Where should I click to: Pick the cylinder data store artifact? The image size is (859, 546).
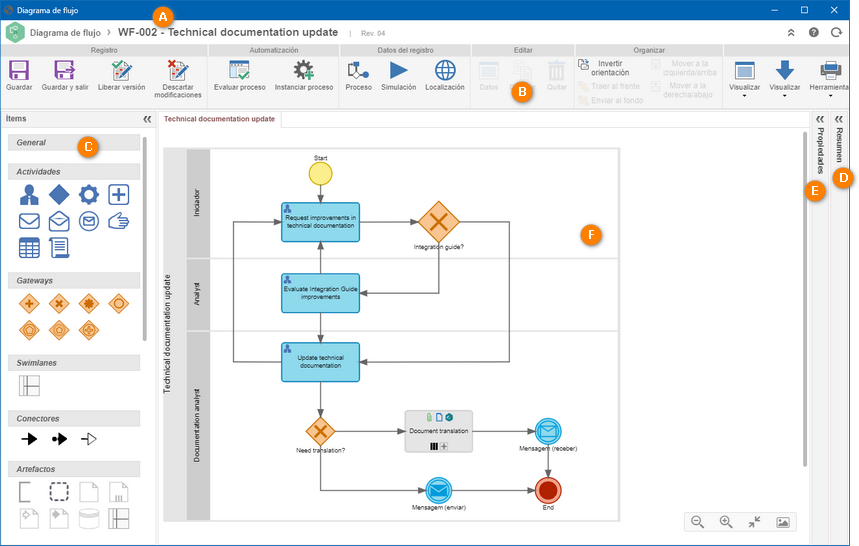pos(89,519)
